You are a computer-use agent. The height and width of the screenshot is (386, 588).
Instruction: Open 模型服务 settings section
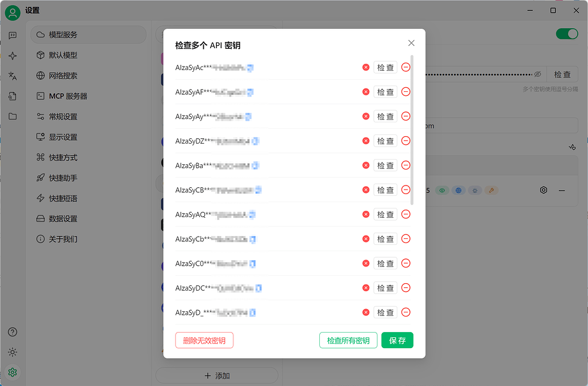point(88,34)
